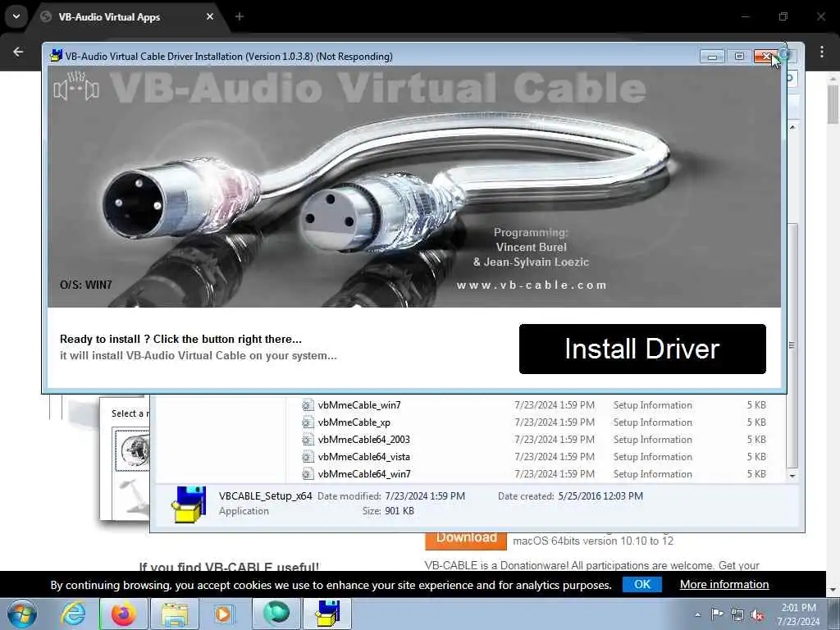Select the VB-Audio Virtual Apps tab
The image size is (840, 630).
(127, 16)
